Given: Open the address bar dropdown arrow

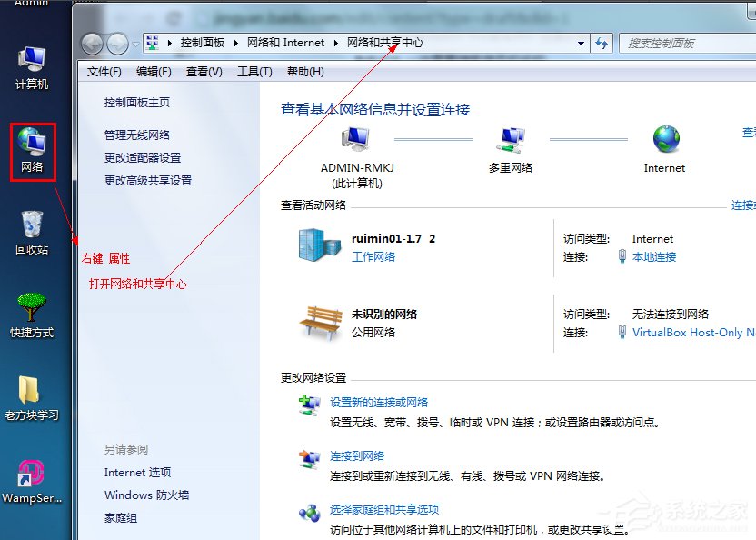Looking at the screenshot, I should (x=580, y=42).
